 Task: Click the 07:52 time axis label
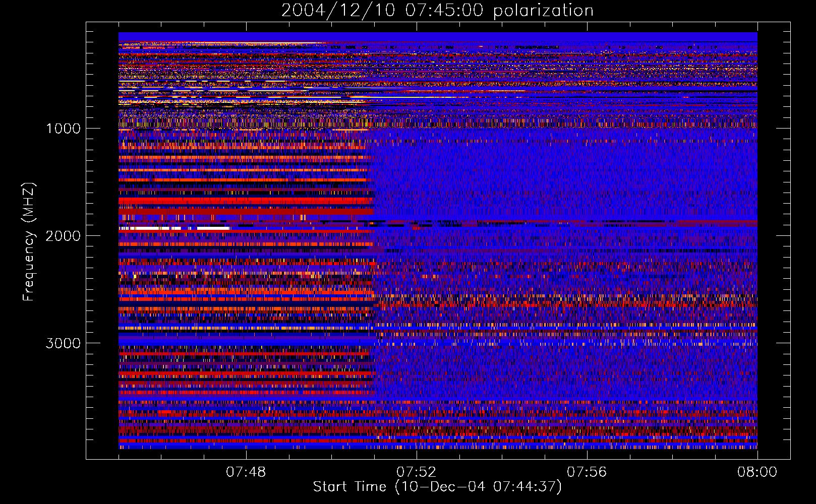click(416, 472)
